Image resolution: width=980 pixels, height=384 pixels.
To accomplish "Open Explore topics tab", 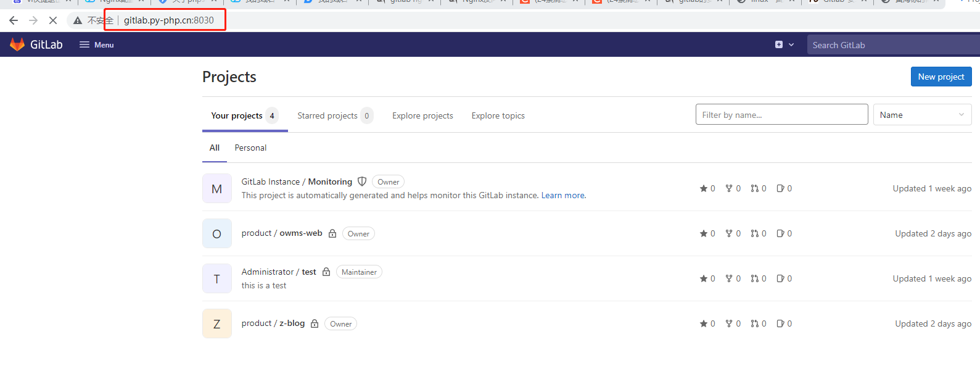I will pyautogui.click(x=498, y=115).
